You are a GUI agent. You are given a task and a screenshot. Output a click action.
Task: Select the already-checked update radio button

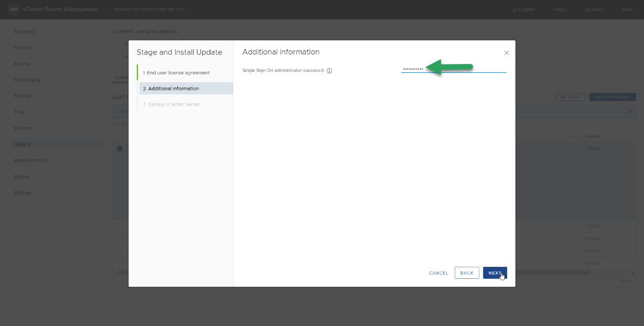point(120,149)
